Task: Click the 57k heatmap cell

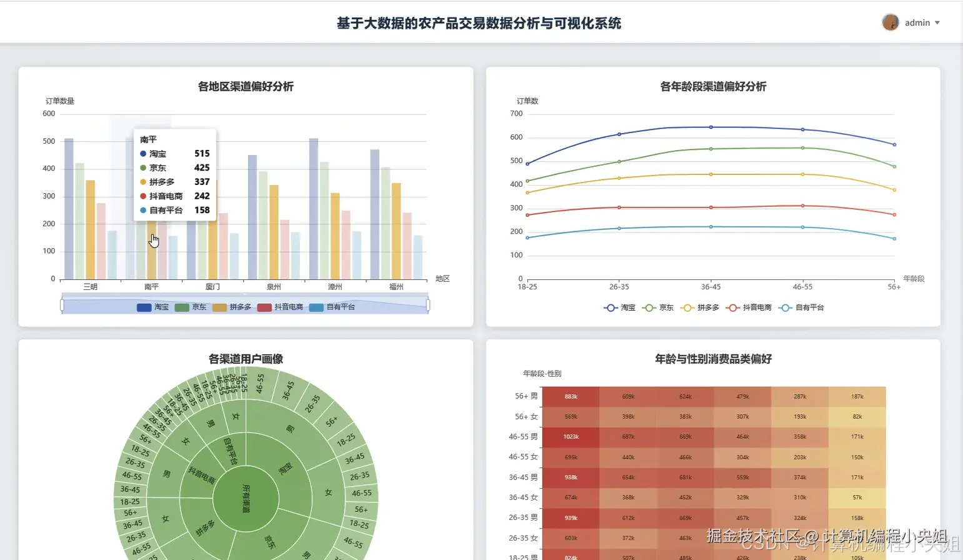Action: (x=857, y=497)
